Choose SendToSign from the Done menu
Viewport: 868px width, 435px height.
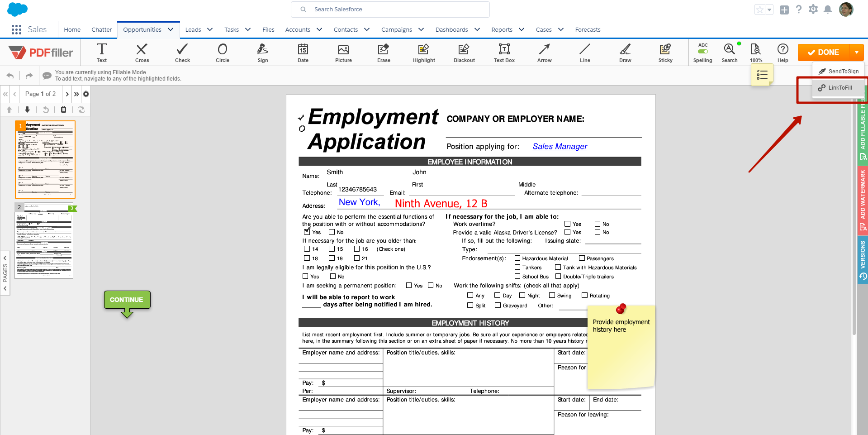(838, 71)
